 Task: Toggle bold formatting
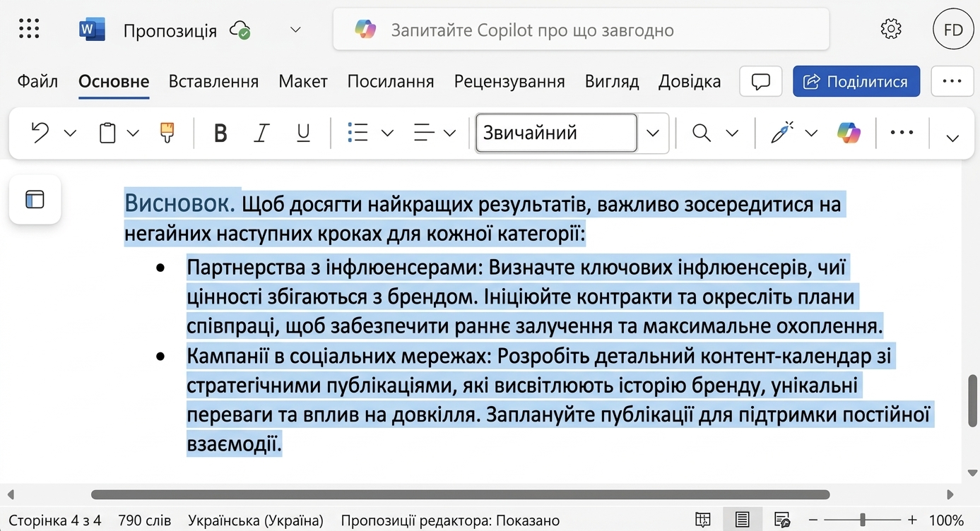220,133
